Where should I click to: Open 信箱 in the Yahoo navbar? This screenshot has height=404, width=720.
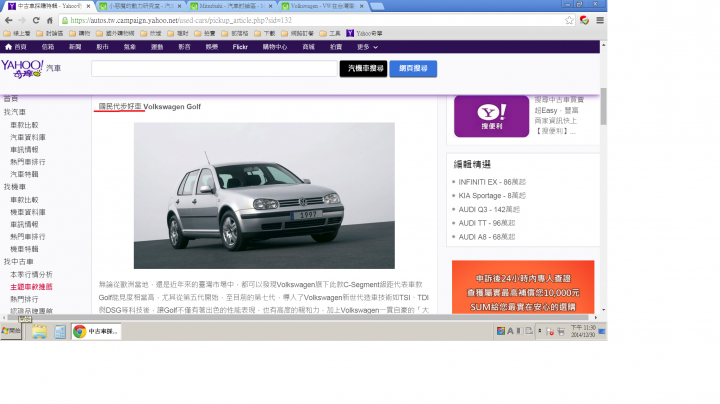click(48, 47)
